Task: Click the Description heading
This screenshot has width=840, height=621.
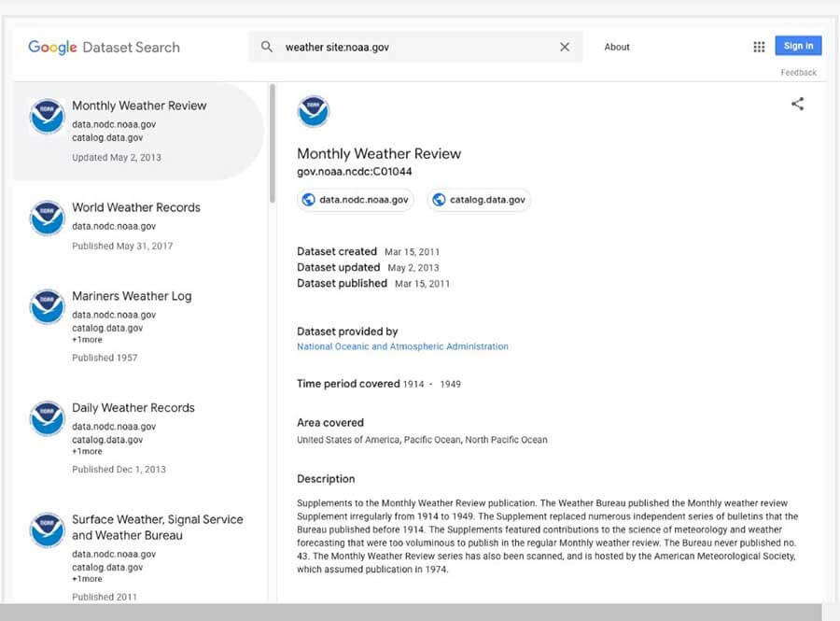Action: pos(326,479)
